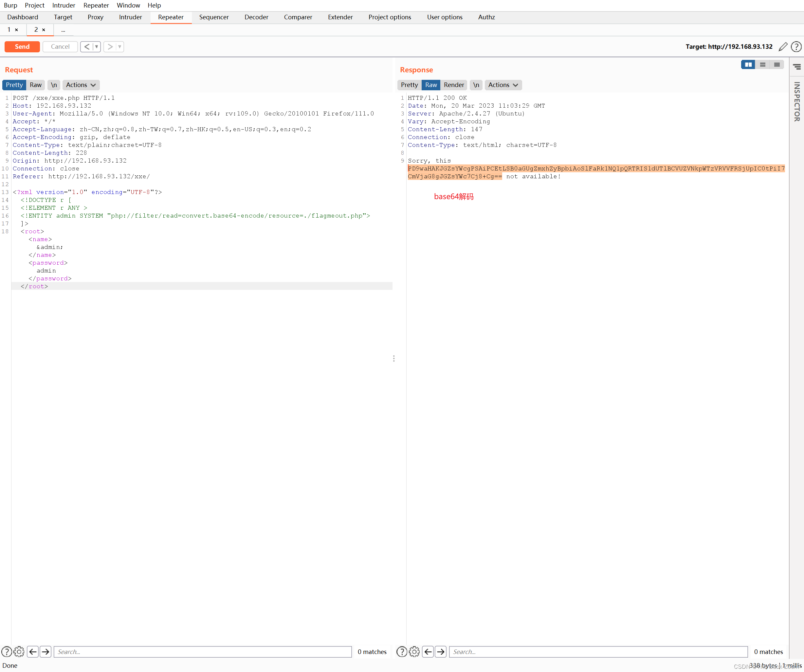804x672 pixels.
Task: Open Inspector panel menu icon
Action: (x=797, y=67)
